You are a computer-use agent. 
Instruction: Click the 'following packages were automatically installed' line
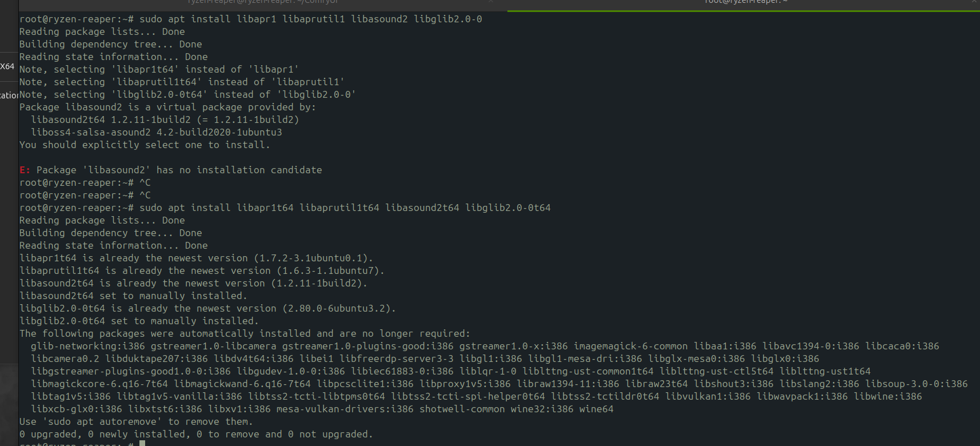pyautogui.click(x=245, y=333)
